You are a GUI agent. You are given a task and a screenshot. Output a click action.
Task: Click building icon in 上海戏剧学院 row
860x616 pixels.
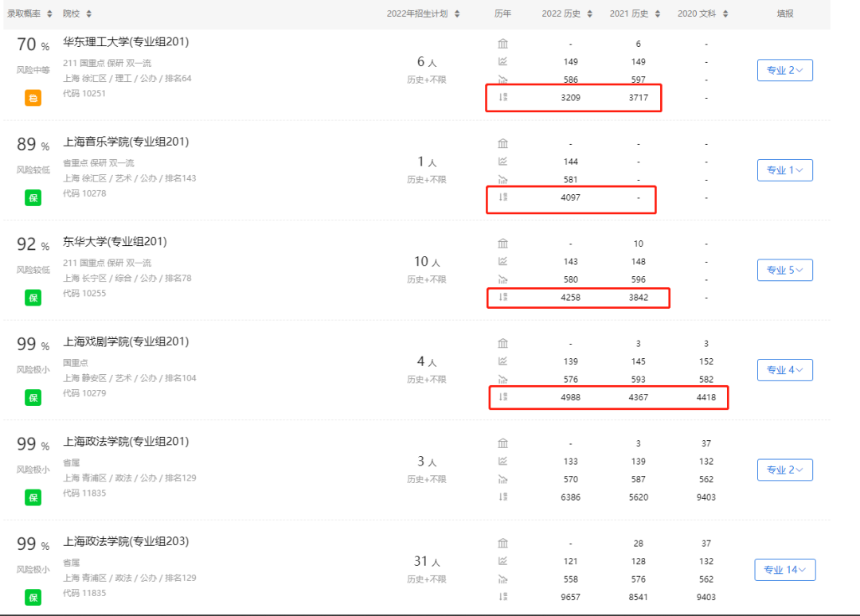502,343
